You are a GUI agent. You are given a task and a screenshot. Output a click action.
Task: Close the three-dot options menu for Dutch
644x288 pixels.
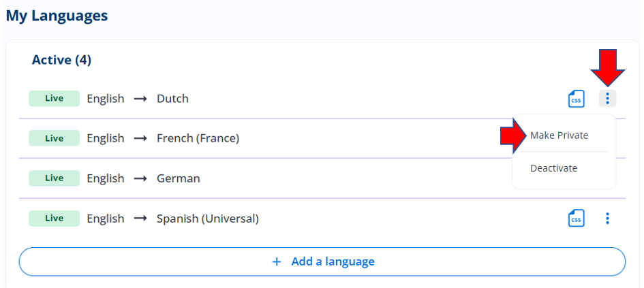click(x=607, y=99)
